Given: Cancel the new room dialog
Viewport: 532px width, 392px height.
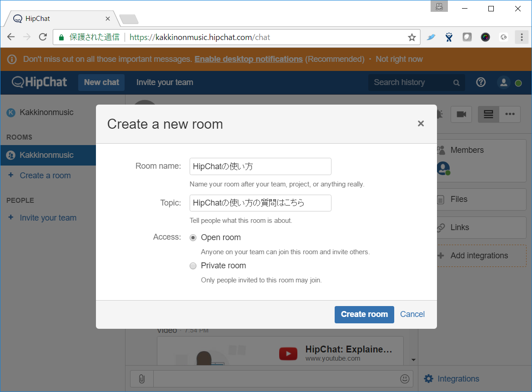Looking at the screenshot, I should [x=412, y=314].
